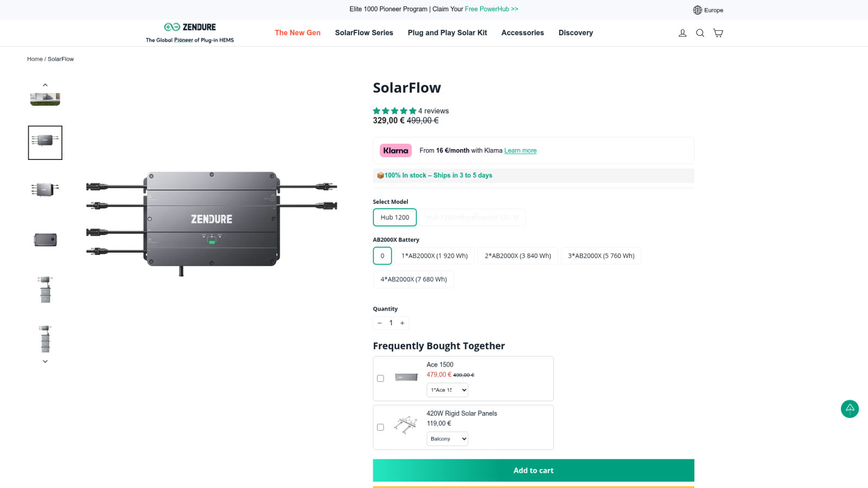Viewport: 868px width, 488px height.
Task: Select 2*AB2000X (3 840 Wh) battery option
Action: tap(518, 256)
